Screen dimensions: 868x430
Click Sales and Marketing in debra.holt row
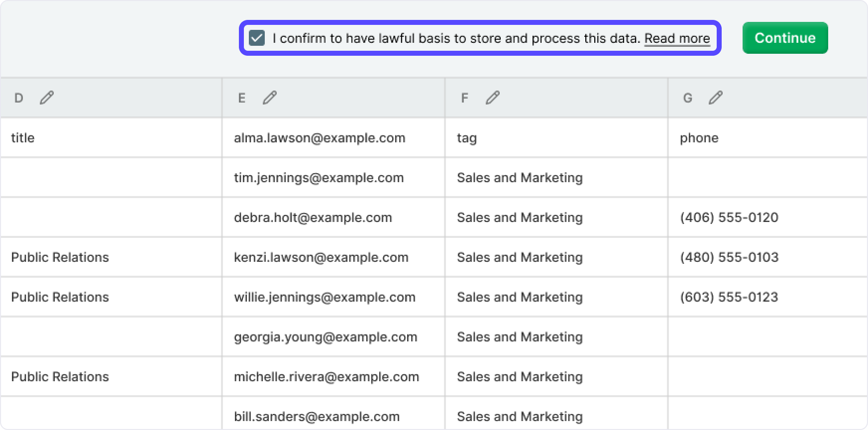click(x=556, y=217)
